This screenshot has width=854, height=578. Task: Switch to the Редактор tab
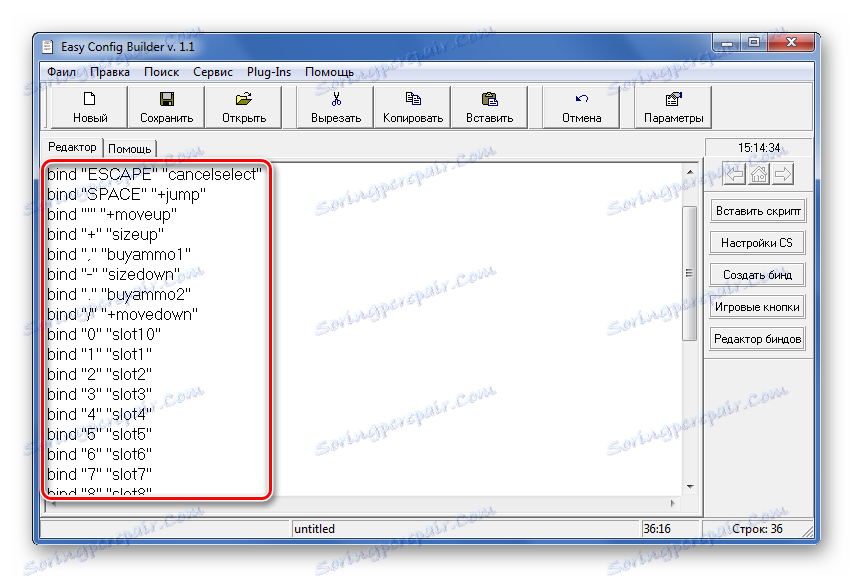tap(72, 147)
